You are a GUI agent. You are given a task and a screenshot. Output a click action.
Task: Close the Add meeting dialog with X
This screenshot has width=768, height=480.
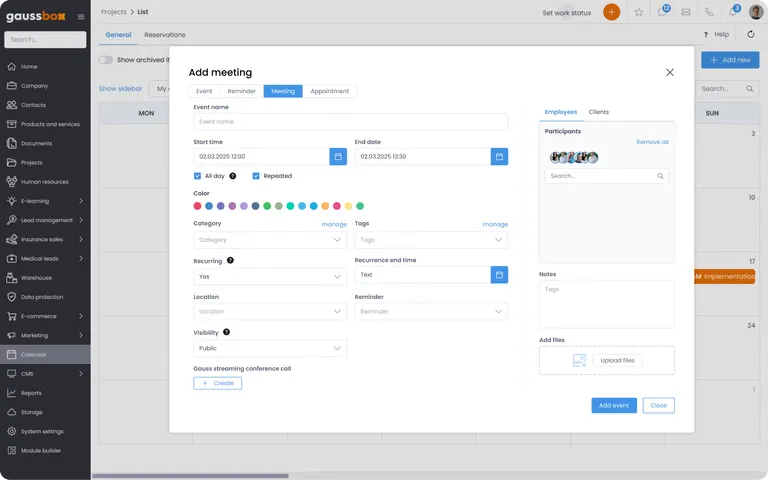click(x=670, y=72)
